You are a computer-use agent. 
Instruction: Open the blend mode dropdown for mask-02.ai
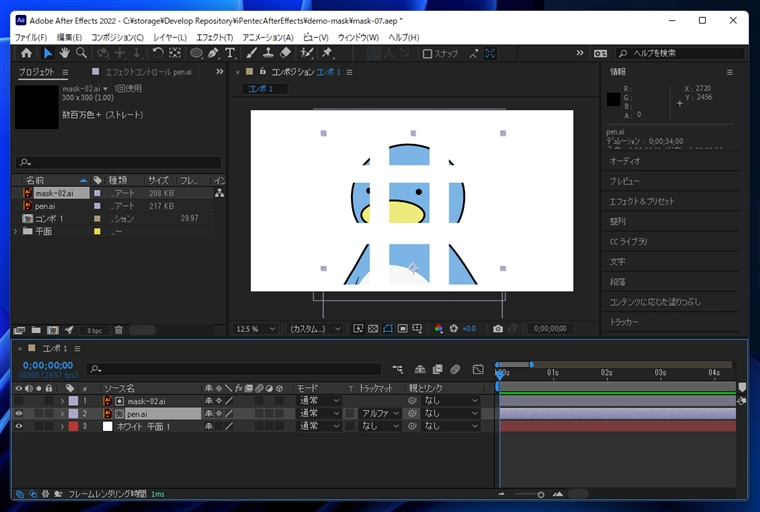319,400
